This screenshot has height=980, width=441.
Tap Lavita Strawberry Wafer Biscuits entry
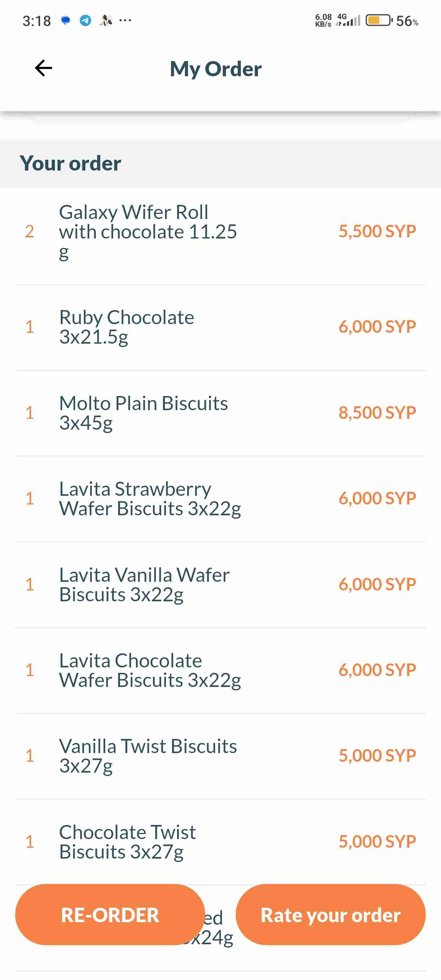click(150, 498)
